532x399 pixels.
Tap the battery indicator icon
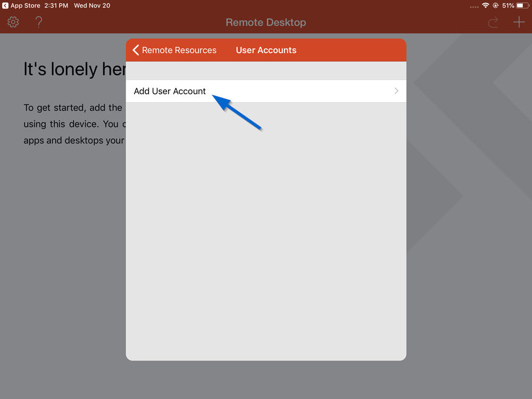click(522, 5)
